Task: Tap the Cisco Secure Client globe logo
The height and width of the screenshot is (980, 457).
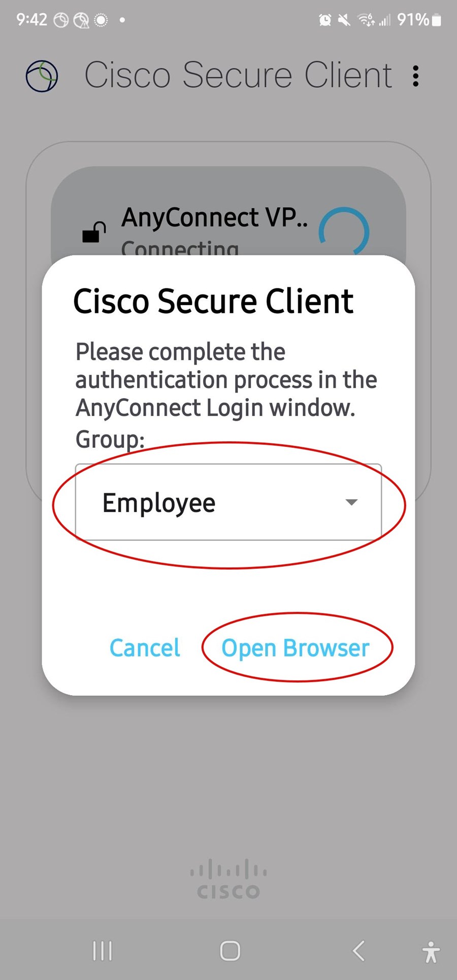Action: (42, 76)
